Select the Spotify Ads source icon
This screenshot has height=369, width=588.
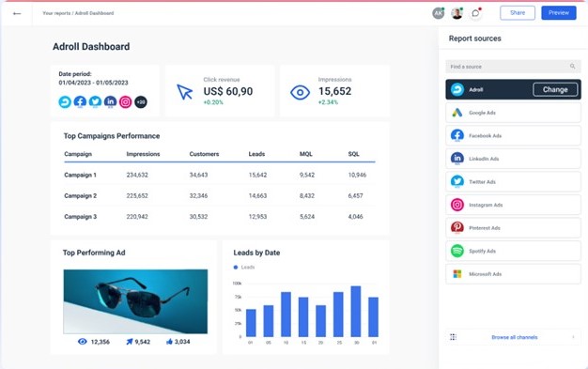(x=457, y=251)
